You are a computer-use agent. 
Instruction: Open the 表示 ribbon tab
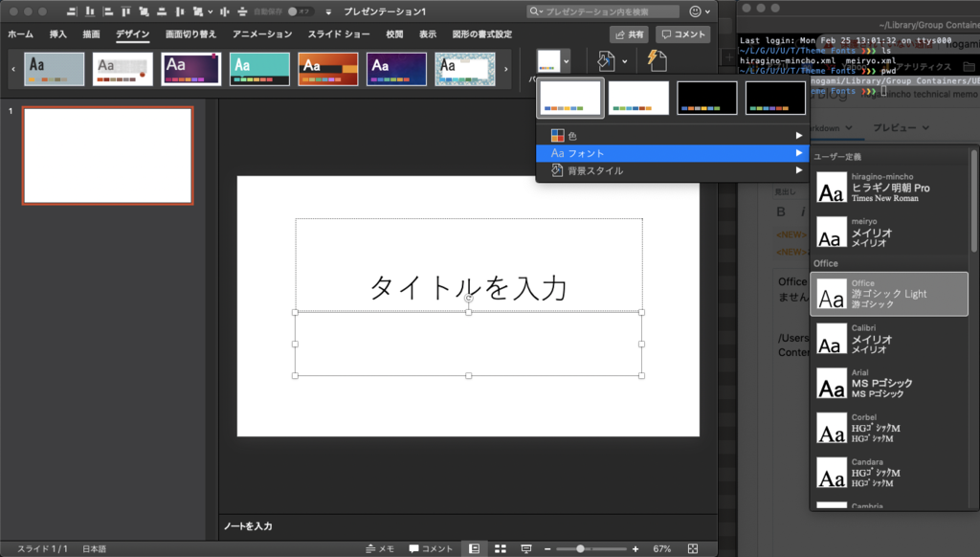428,33
